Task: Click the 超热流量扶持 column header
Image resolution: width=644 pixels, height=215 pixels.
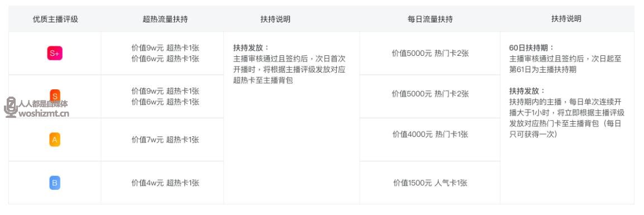Action: tap(165, 20)
